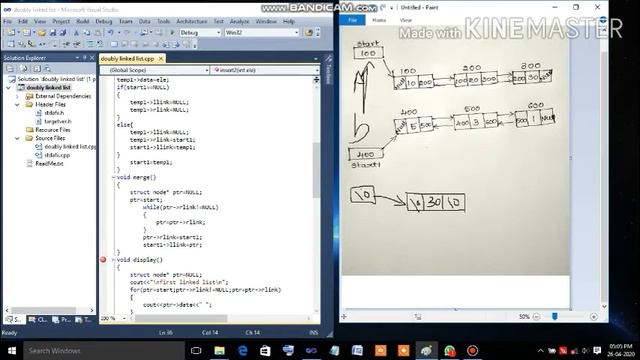Screen dimensions: 640x360
Task: Click the Paint vertical scrollbar down arrow
Action: point(604,307)
